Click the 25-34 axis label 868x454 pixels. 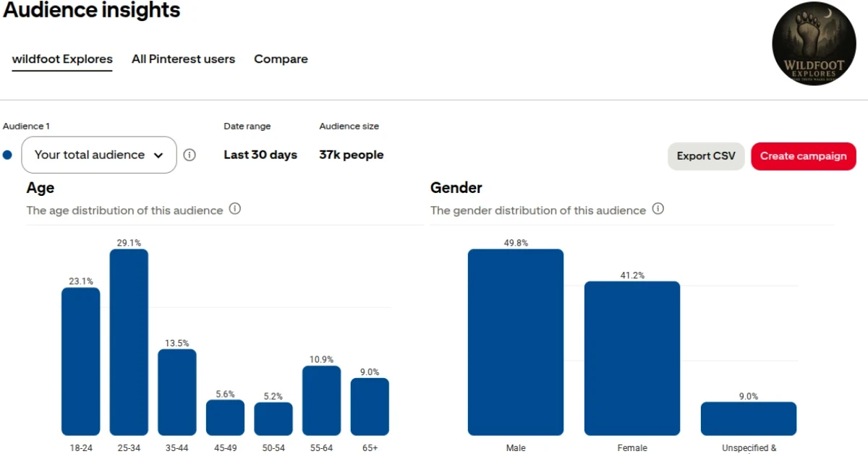point(129,448)
